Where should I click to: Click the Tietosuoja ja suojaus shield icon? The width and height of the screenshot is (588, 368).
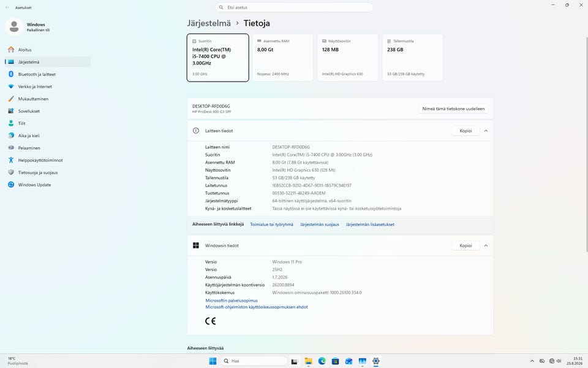tap(11, 172)
